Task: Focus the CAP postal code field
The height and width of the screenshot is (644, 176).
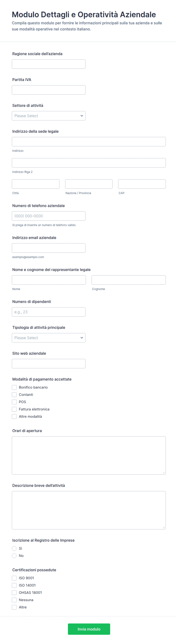Action: point(142,184)
